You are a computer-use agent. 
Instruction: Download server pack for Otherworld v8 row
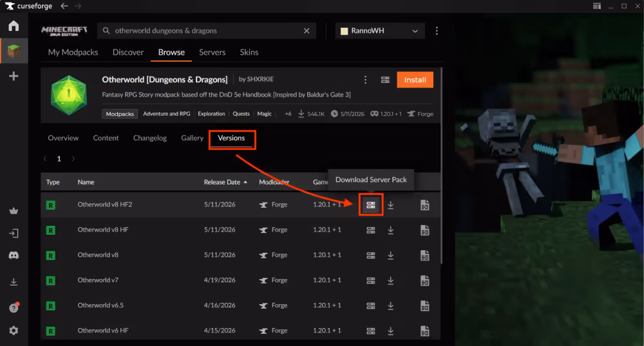370,255
